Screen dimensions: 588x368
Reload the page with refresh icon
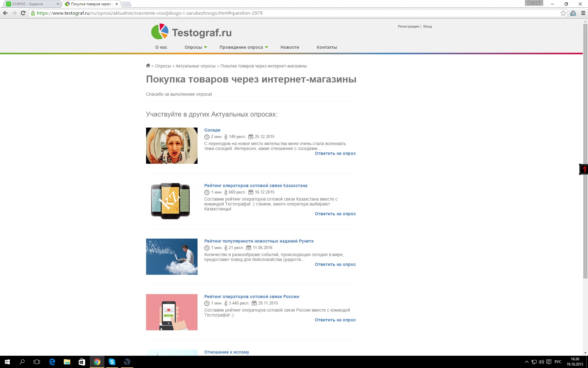tap(23, 13)
